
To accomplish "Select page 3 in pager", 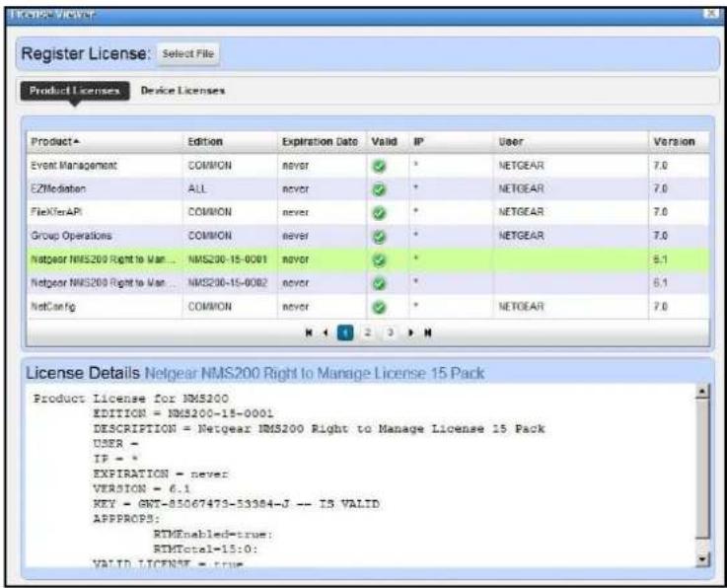I will point(391,332).
